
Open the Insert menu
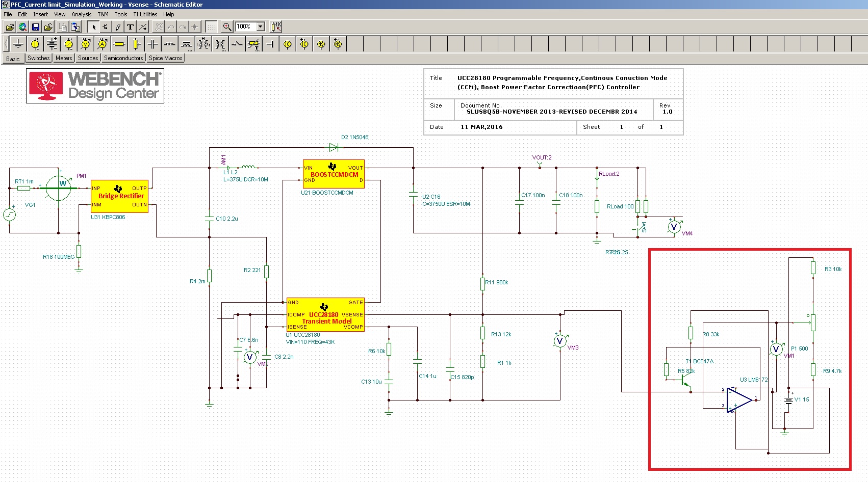tap(41, 14)
